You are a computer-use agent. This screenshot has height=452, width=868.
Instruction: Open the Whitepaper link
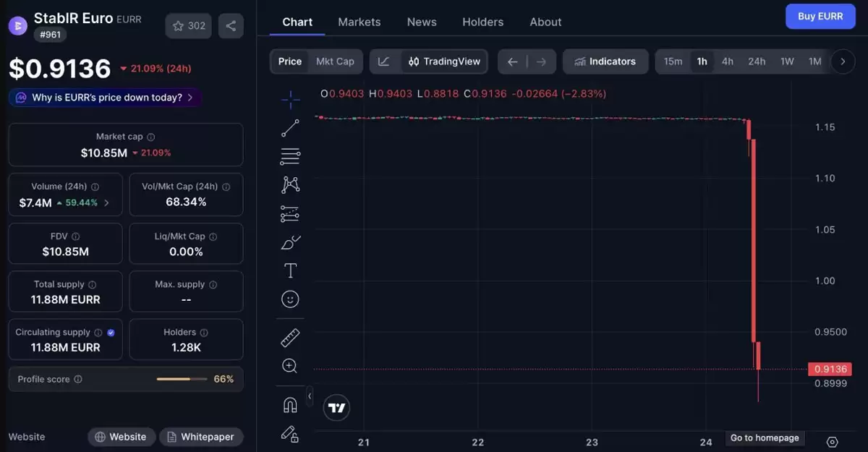(x=201, y=437)
